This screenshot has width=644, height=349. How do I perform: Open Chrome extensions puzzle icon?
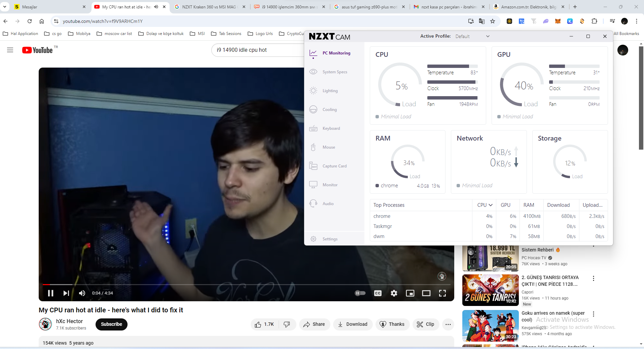point(595,21)
